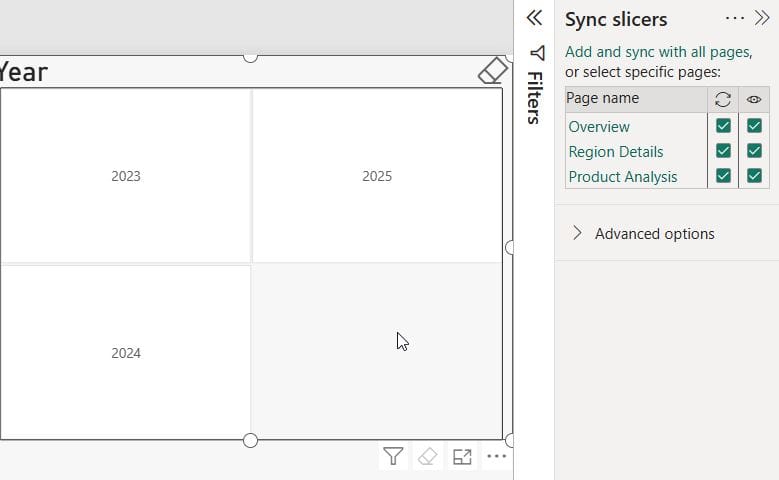Click the Filters pane vertical label

(x=535, y=97)
